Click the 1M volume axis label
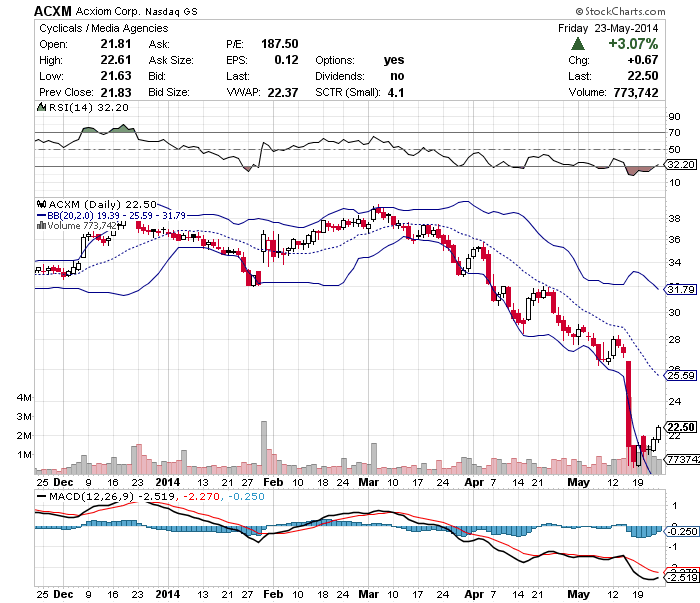 coord(24,454)
